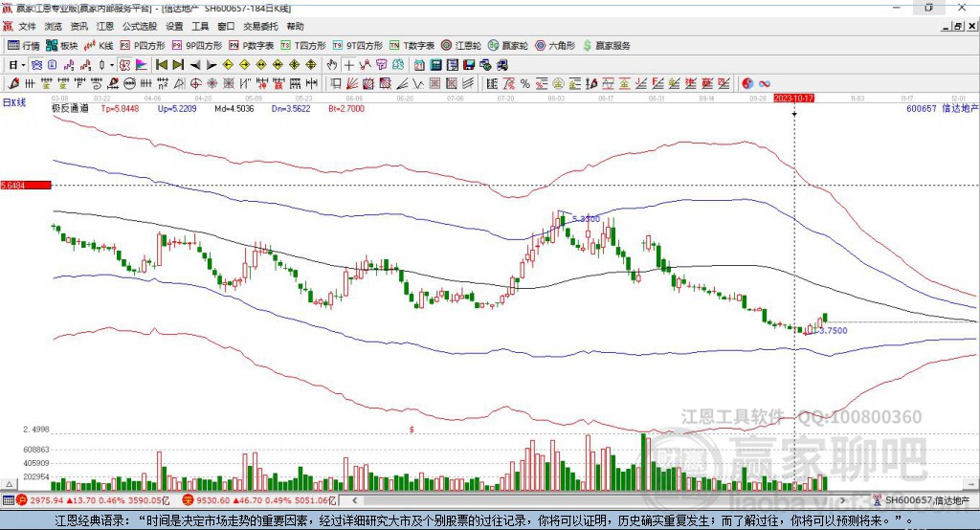Open the 文件 menu
The width and height of the screenshot is (980, 530).
click(x=28, y=26)
